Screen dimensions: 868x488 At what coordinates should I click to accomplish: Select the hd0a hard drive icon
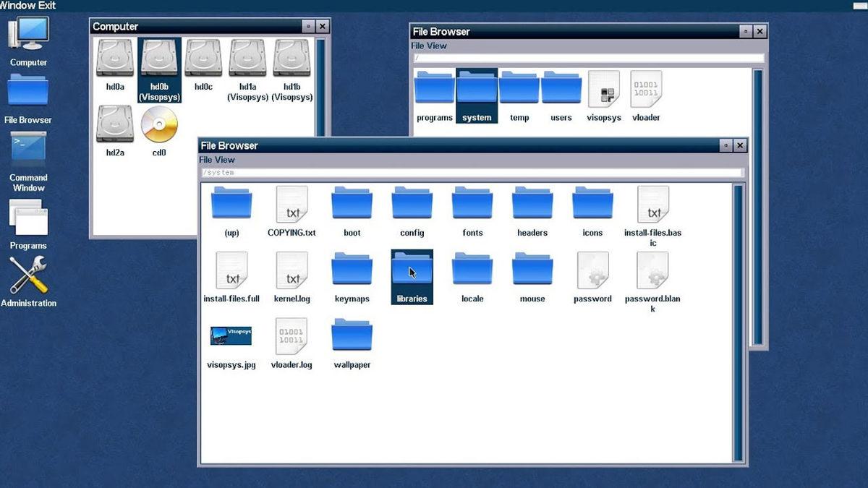click(x=115, y=59)
